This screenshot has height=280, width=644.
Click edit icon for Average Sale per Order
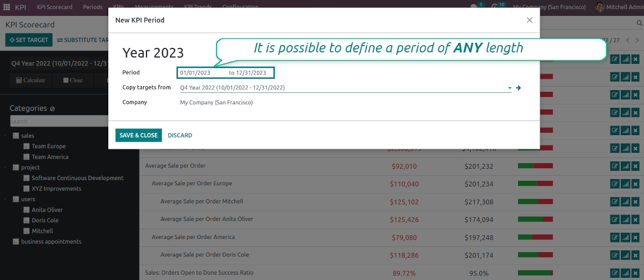(615, 166)
